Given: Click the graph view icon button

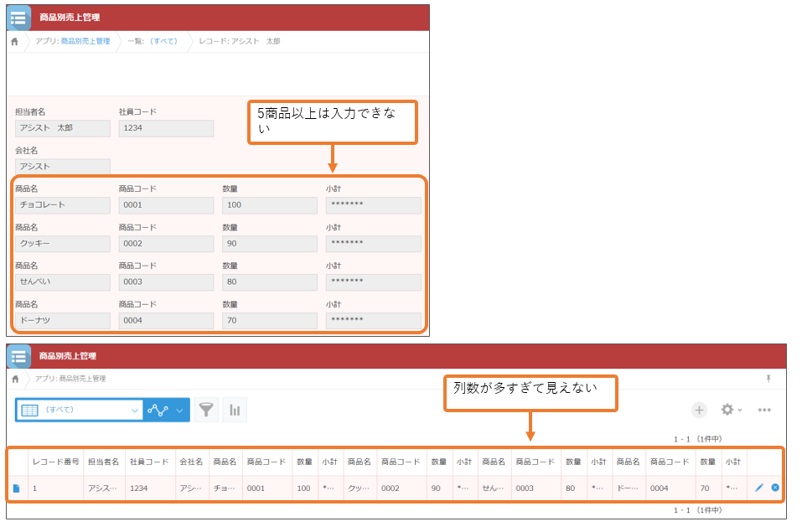Looking at the screenshot, I should click(158, 410).
